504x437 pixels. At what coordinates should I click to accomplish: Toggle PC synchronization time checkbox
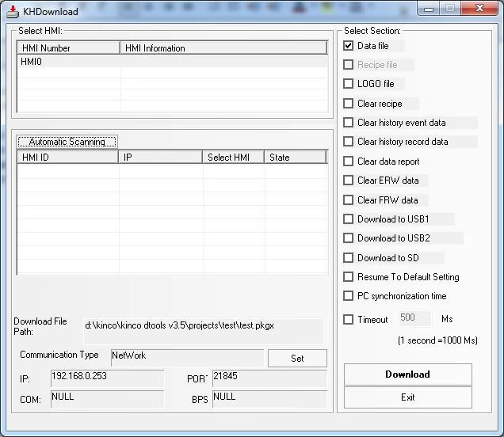pyautogui.click(x=349, y=296)
